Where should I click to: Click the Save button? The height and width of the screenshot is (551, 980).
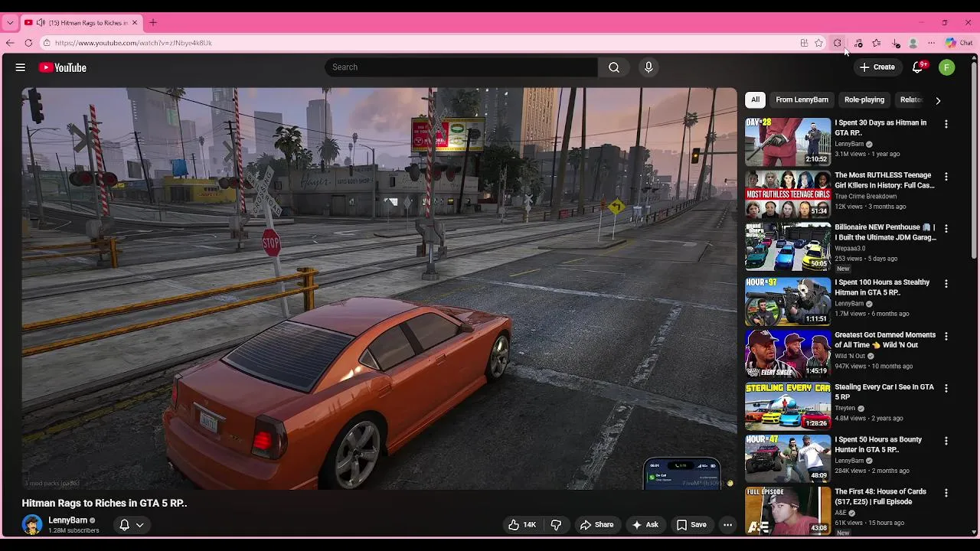[x=691, y=525]
